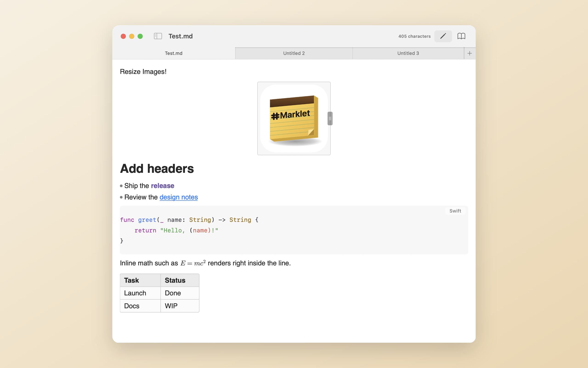
Task: Click the WIP table cell
Action: [x=180, y=306]
